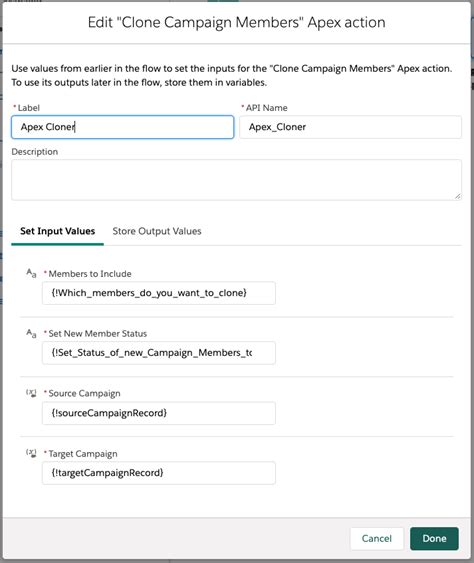Open the Source Campaign resource picker
474x563 pixels.
pyautogui.click(x=159, y=413)
